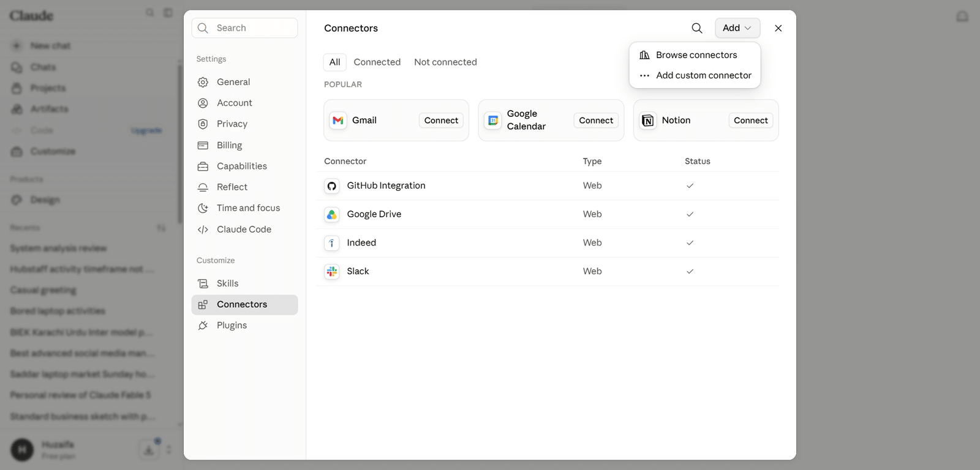The image size is (980, 470).
Task: Open the Slack connector row
Action: pos(548,271)
